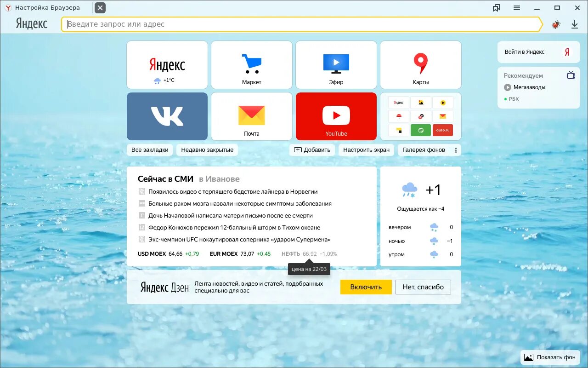Click the Яндекс logo beside the address bar
This screenshot has height=368, width=588.
pyautogui.click(x=32, y=24)
